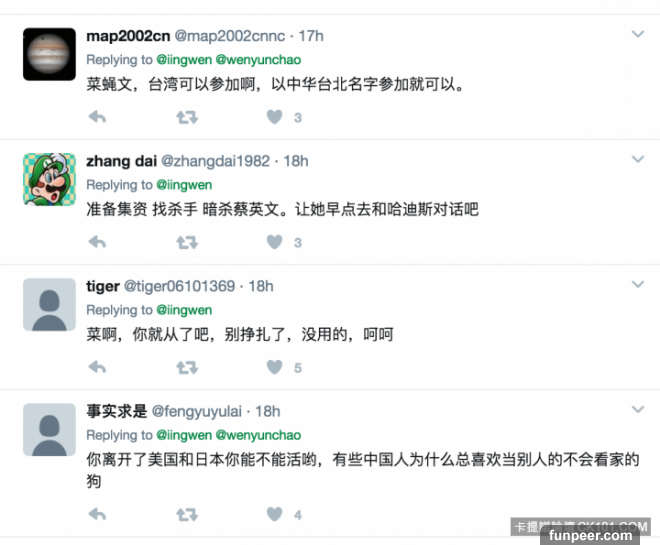
Task: View the Luigi avatar of zhang dai
Action: pyautogui.click(x=49, y=179)
